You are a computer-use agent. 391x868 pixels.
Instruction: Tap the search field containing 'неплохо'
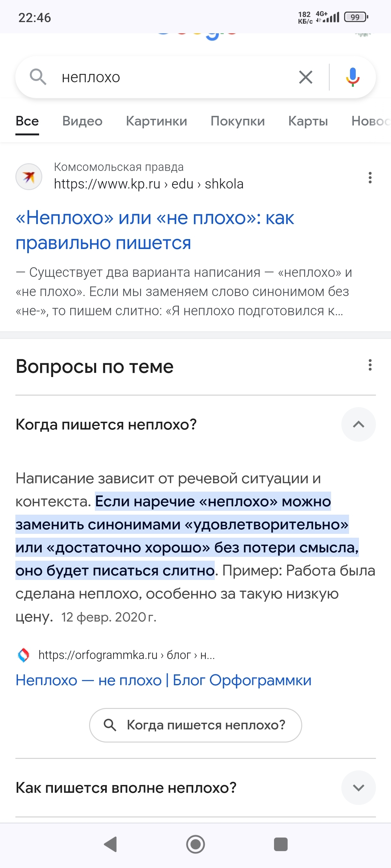tap(169, 77)
